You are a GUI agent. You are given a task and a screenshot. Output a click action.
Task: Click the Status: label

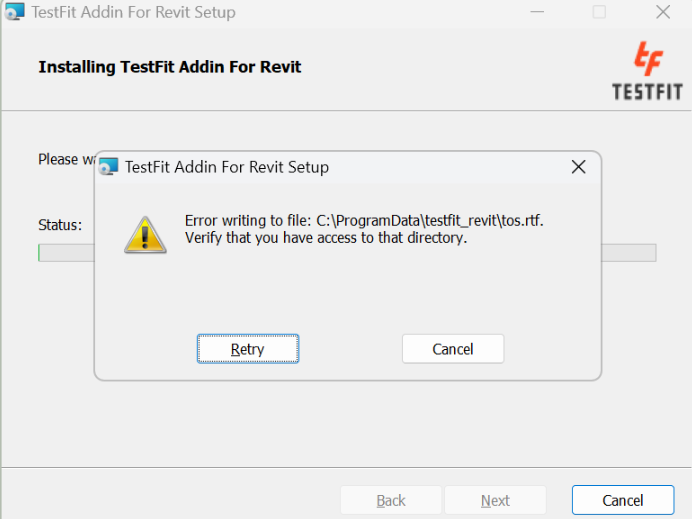click(60, 225)
